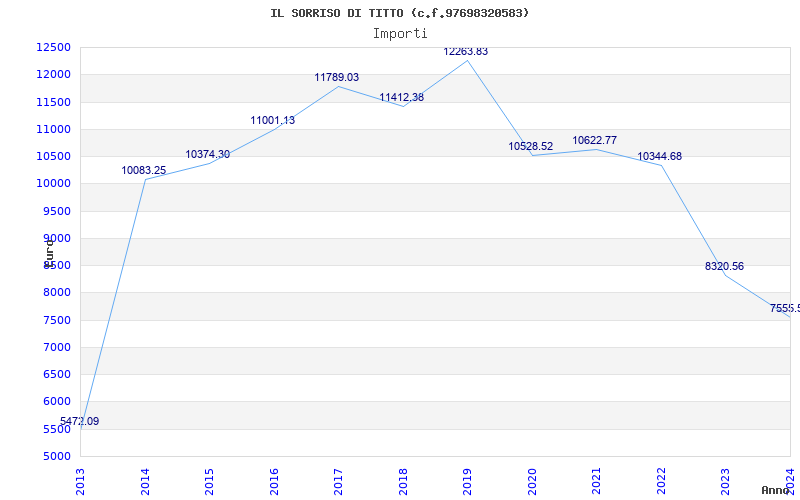Click the y-axis value 6000

[56, 402]
